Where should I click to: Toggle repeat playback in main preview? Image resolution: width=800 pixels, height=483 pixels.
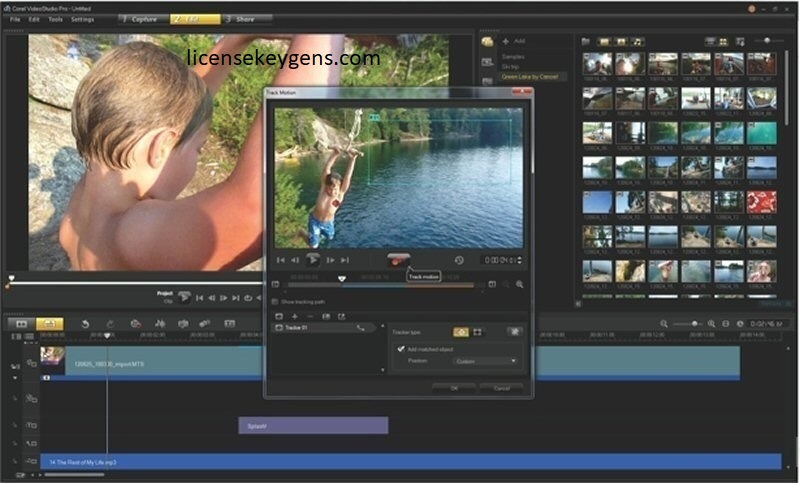coord(248,298)
